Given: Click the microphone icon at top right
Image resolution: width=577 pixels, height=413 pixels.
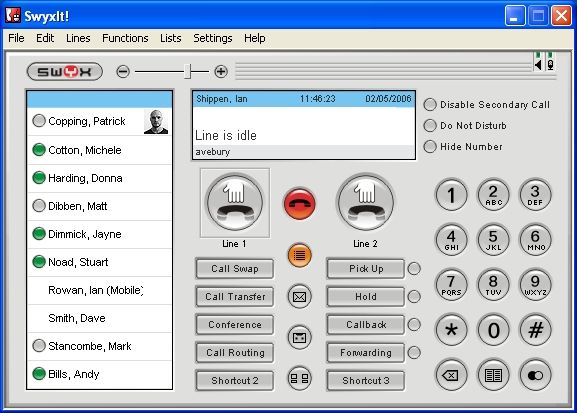Looking at the screenshot, I should click(x=550, y=65).
